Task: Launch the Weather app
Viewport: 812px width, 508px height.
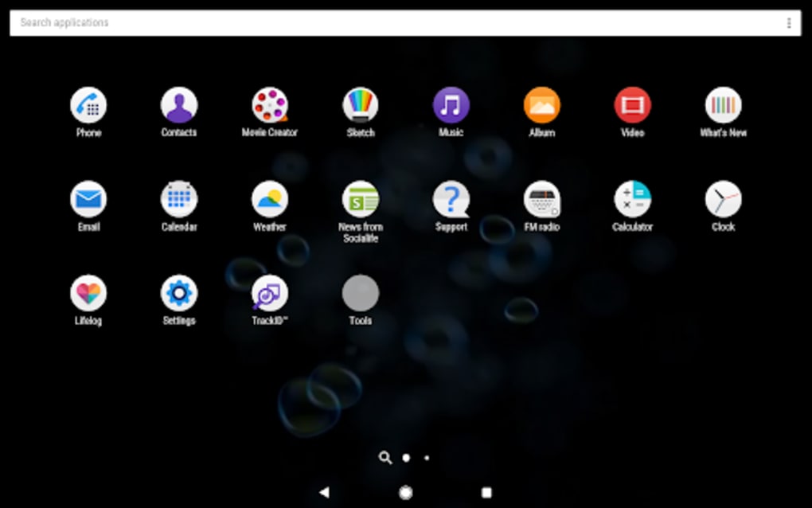Action: [x=269, y=200]
